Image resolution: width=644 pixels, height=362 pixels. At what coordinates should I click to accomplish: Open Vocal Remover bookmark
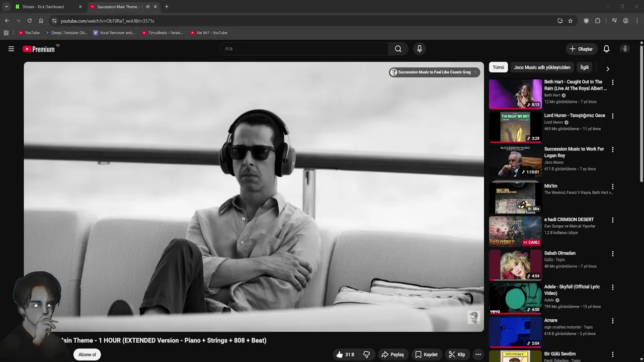[x=114, y=33]
